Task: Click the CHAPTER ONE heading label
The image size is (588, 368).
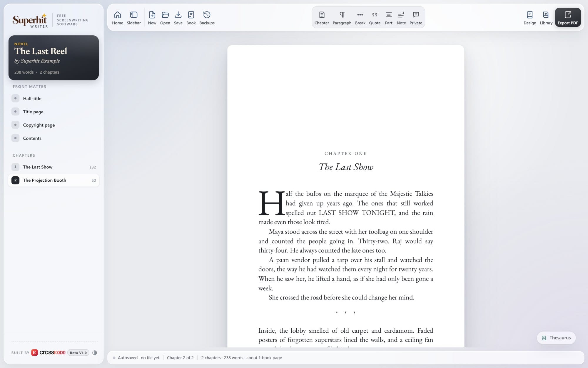Action: pyautogui.click(x=345, y=153)
